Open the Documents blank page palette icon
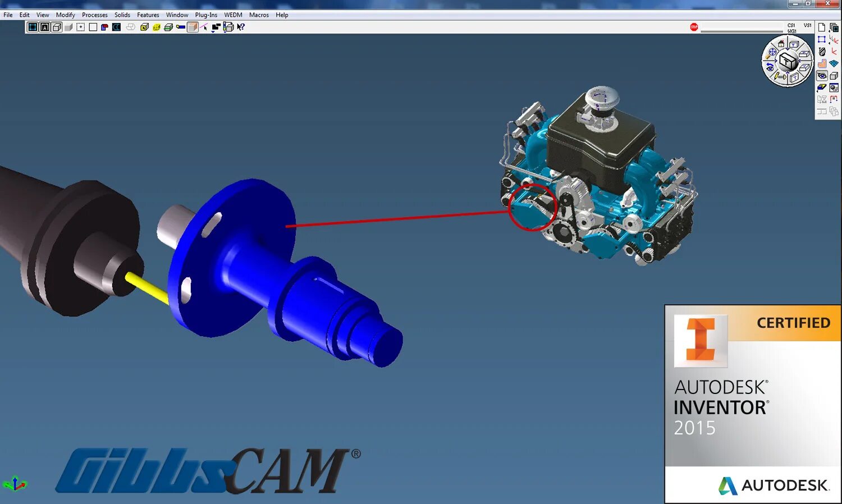Screen dimensions: 842x504 click(x=822, y=28)
